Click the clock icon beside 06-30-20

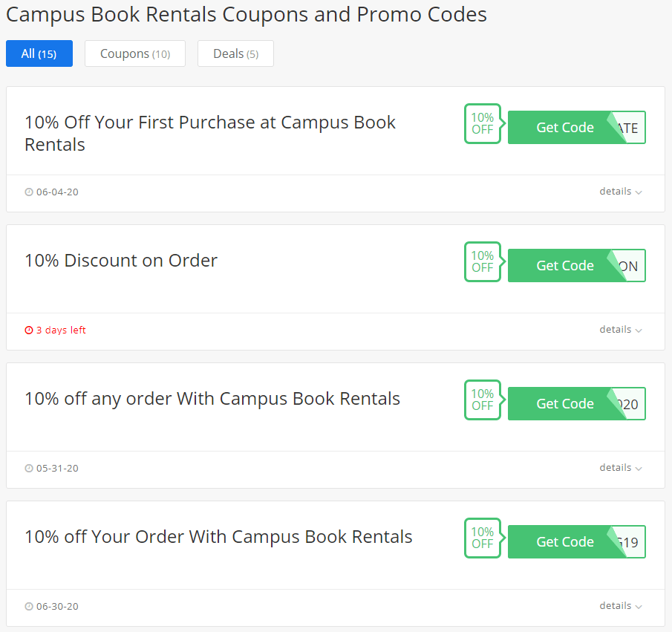pyautogui.click(x=29, y=606)
